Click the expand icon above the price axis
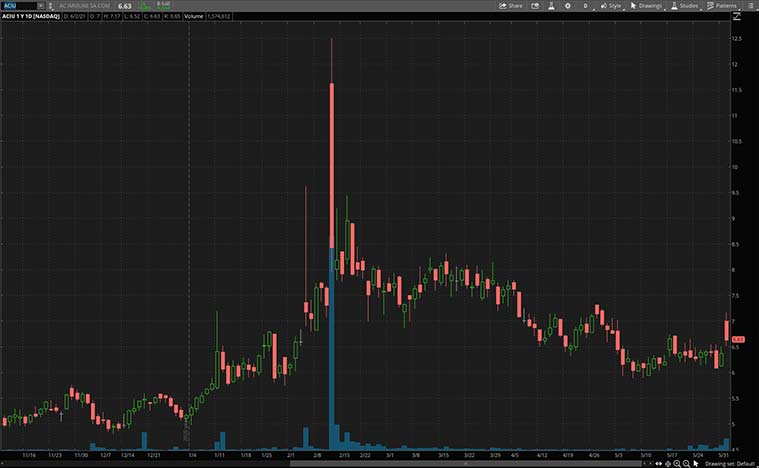The width and height of the screenshot is (759, 468). [x=737, y=16]
